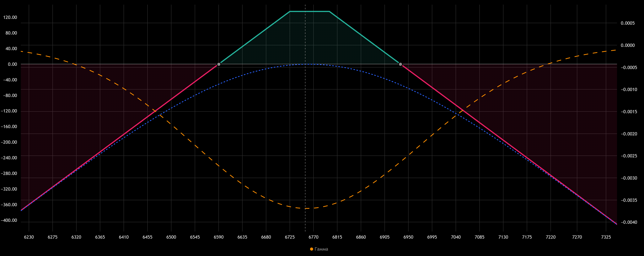644x256 pixels.
Task: Click the right breakeven marker near 6935
Action: point(400,64)
